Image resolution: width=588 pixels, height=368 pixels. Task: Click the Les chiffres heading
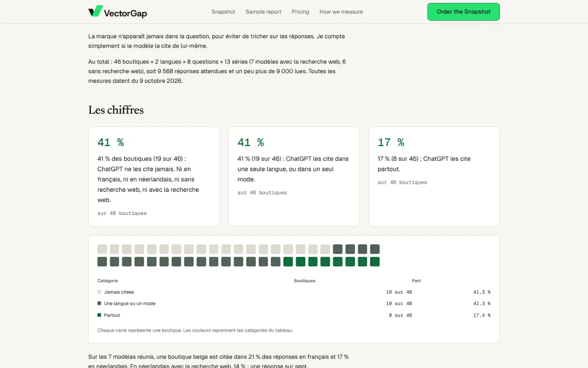pos(116,110)
